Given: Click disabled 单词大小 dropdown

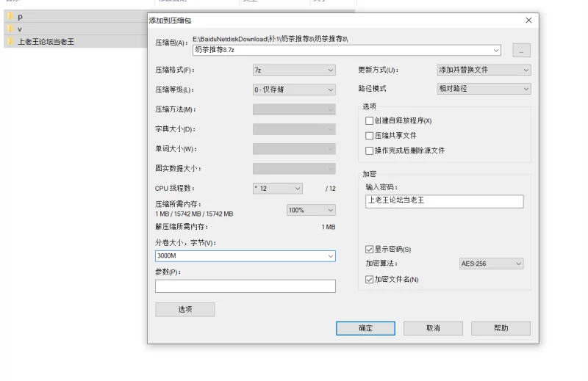Looking at the screenshot, I should (x=294, y=149).
